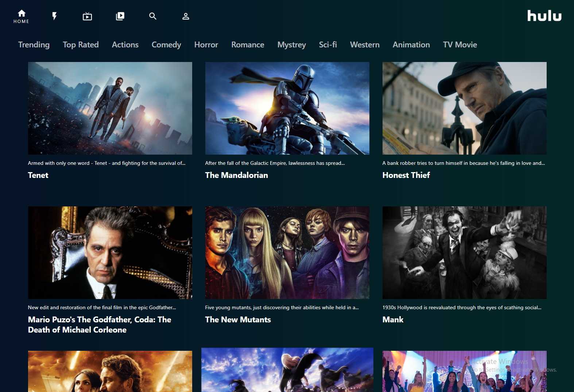The width and height of the screenshot is (574, 392).
Task: Select the Top Rated genre
Action: coord(81,45)
